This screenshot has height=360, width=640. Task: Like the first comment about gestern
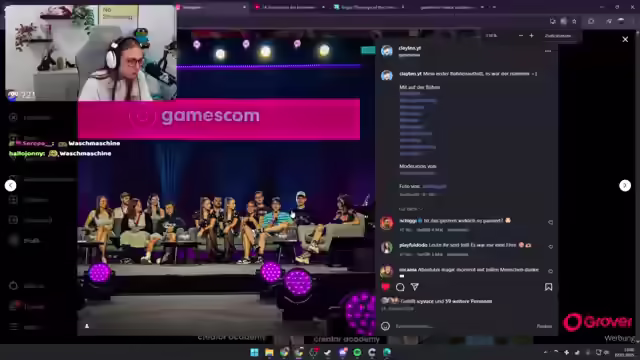pyautogui.click(x=551, y=222)
